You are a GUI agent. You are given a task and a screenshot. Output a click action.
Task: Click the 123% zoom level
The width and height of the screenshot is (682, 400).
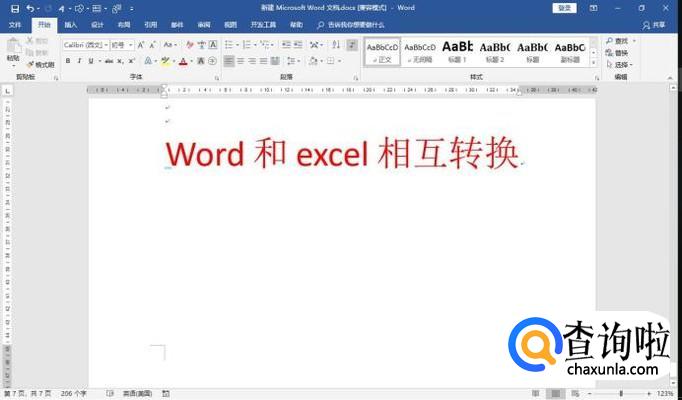[665, 393]
